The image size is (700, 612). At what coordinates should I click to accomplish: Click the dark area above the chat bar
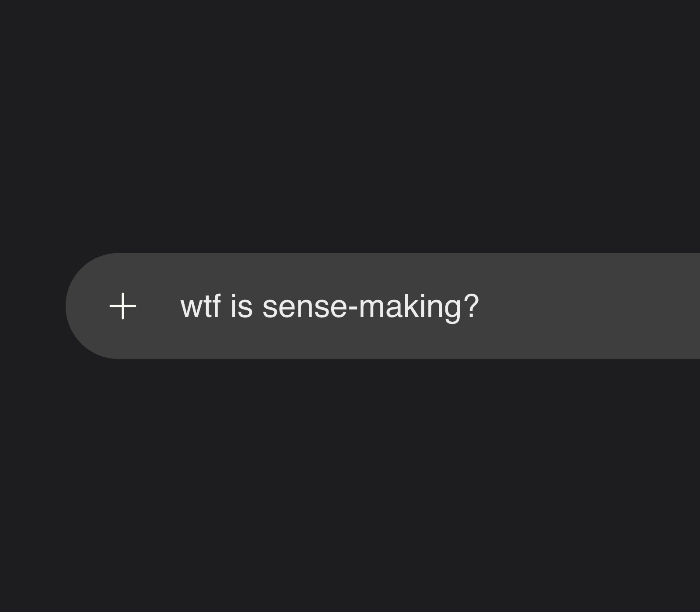click(350, 131)
